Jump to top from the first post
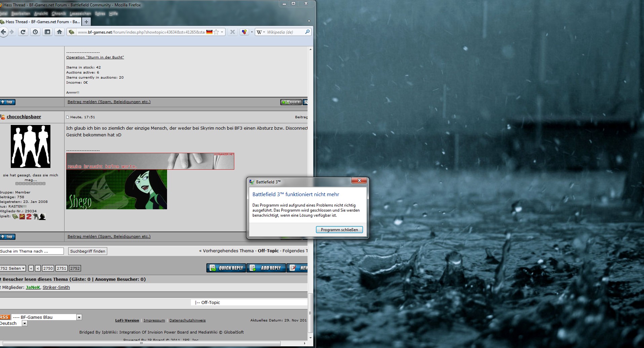Viewport: 644px width, 348px height. pyautogui.click(x=7, y=102)
